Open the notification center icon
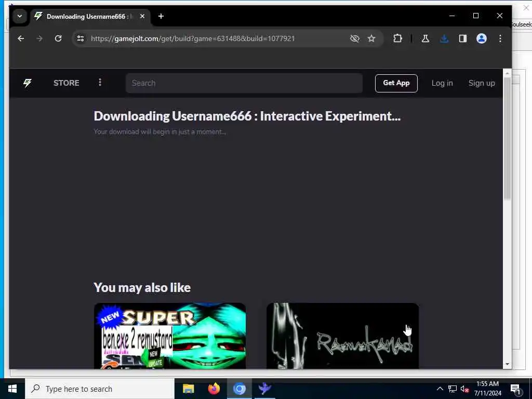The height and width of the screenshot is (399, 532). coord(516,389)
